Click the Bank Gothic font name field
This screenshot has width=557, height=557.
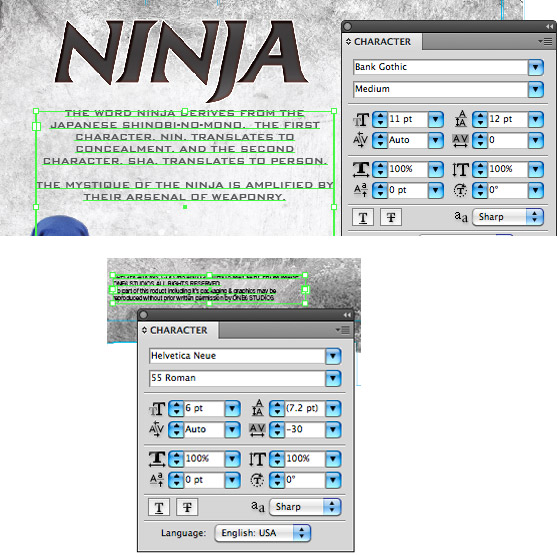pos(440,67)
